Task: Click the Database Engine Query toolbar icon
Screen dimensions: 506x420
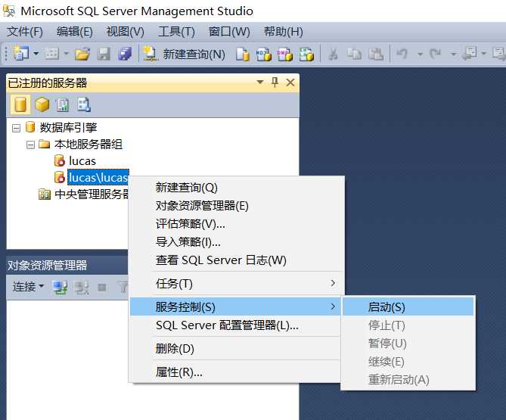Action: [x=243, y=54]
